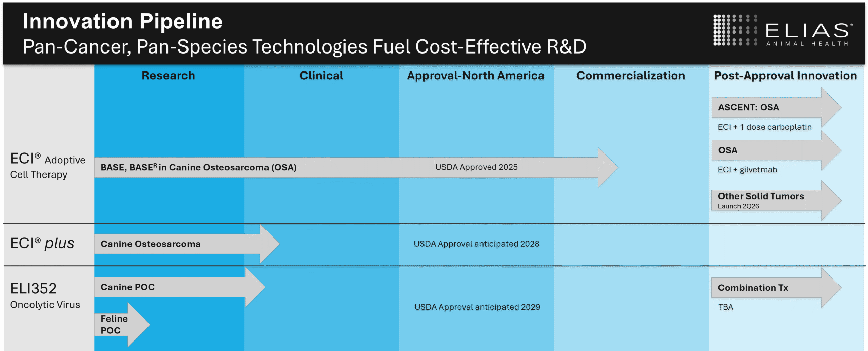Click the 'Oncolytic Virus' label text

click(x=45, y=305)
